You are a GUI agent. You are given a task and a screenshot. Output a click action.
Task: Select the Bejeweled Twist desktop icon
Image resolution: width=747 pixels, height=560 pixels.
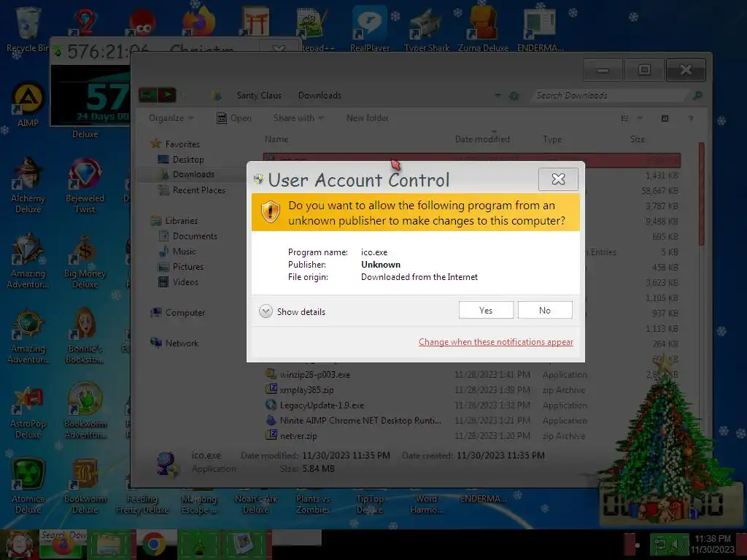coord(85,186)
